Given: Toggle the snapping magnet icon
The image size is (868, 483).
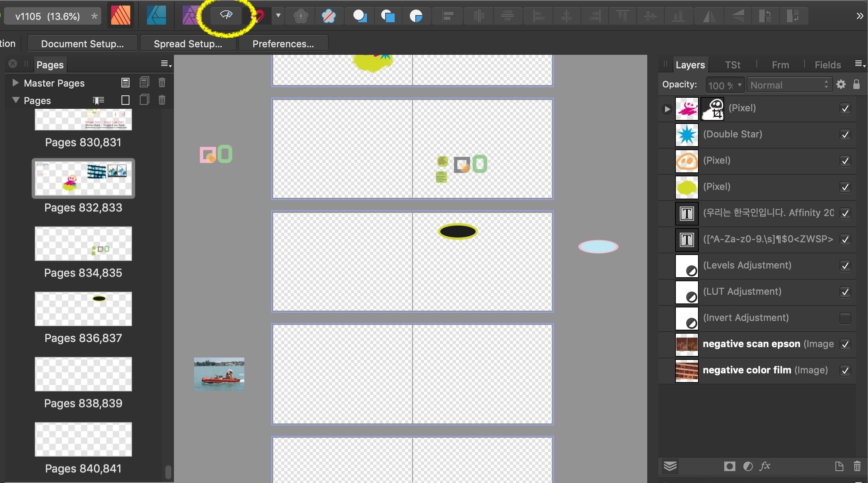Looking at the screenshot, I should click(259, 16).
